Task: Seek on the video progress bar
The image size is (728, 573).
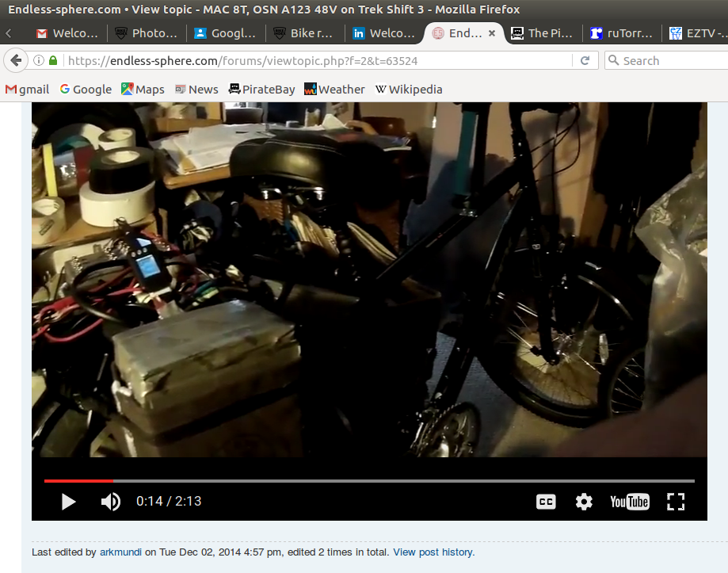Action: (x=369, y=480)
